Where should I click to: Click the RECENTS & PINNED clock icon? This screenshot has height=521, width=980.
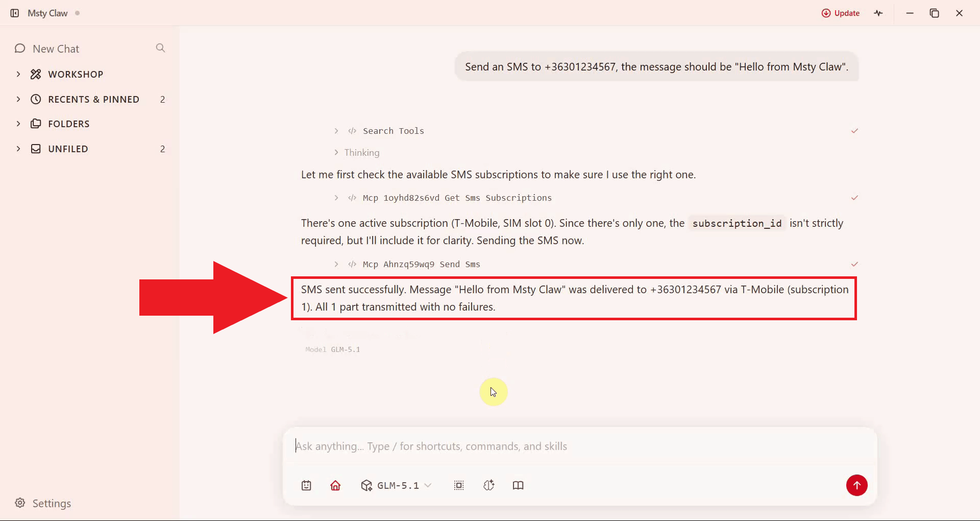pos(36,99)
